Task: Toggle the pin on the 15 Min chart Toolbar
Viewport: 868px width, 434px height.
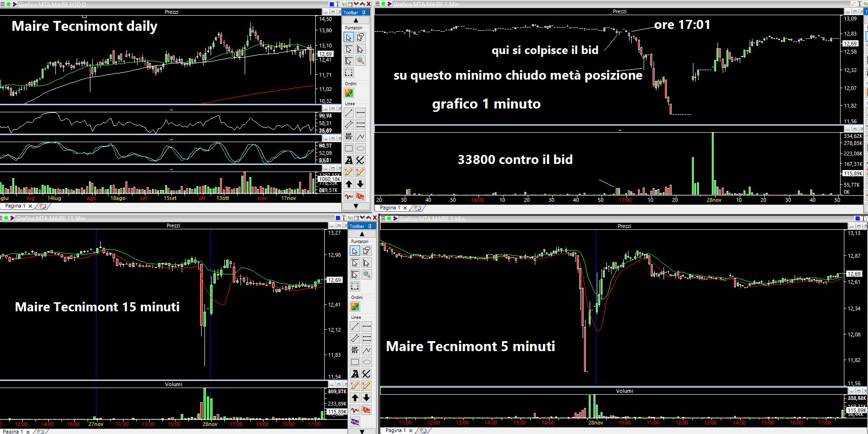Action: (x=370, y=226)
